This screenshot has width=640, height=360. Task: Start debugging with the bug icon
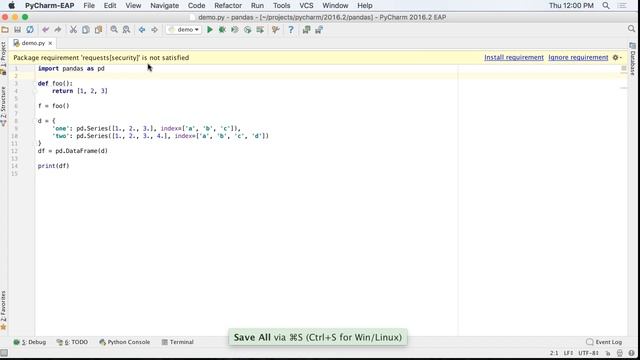pyautogui.click(x=222, y=30)
